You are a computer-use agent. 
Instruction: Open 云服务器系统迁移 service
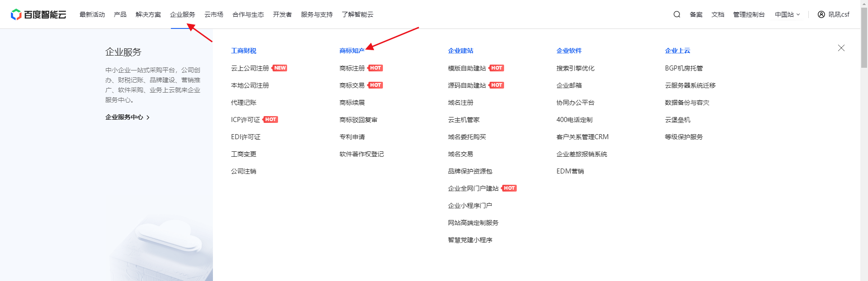point(690,85)
